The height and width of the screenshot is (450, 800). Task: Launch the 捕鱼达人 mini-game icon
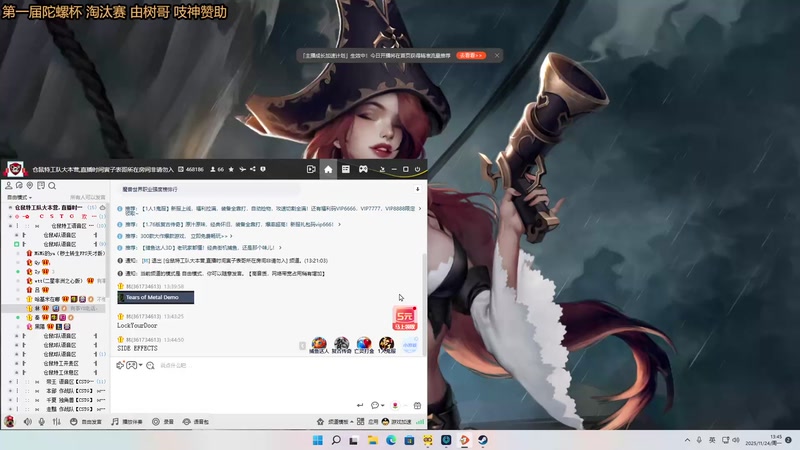pos(319,345)
